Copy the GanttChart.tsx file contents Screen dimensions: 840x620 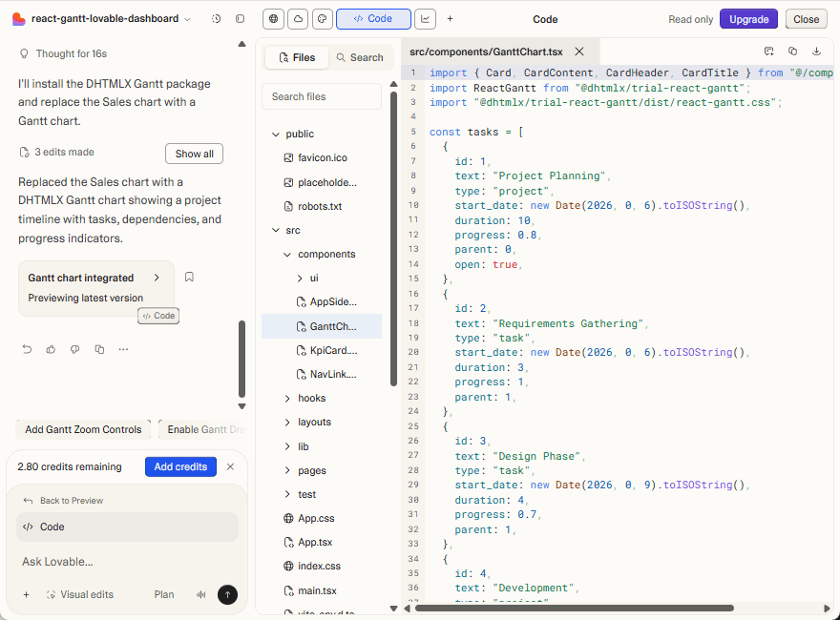coord(792,51)
